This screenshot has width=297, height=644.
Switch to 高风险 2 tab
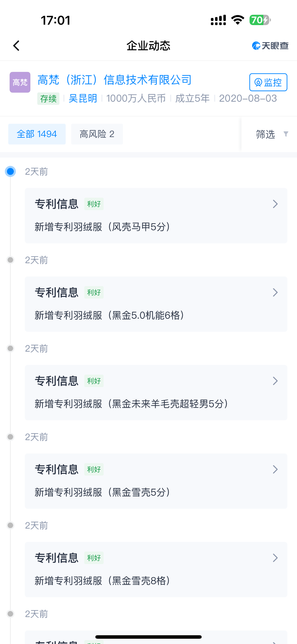click(97, 134)
